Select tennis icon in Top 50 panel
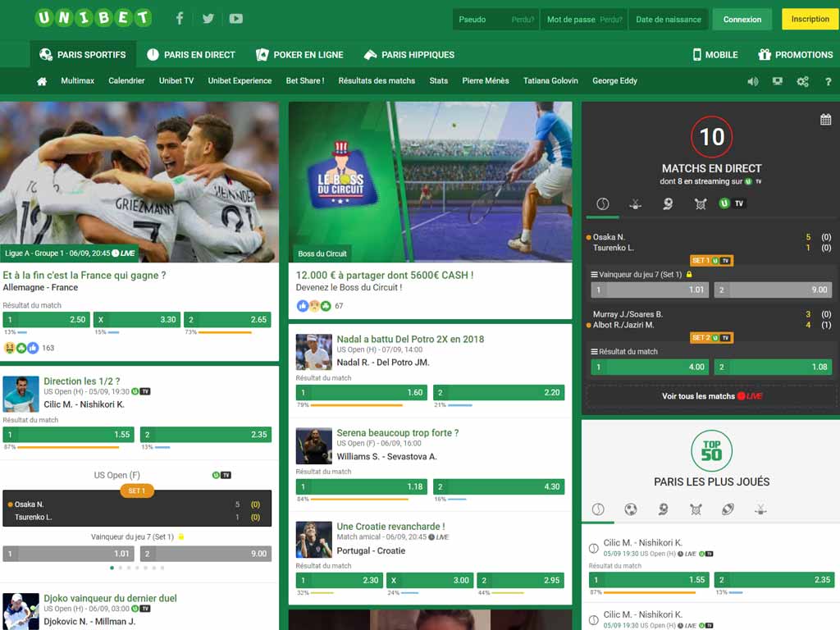840x630 pixels. (x=598, y=509)
